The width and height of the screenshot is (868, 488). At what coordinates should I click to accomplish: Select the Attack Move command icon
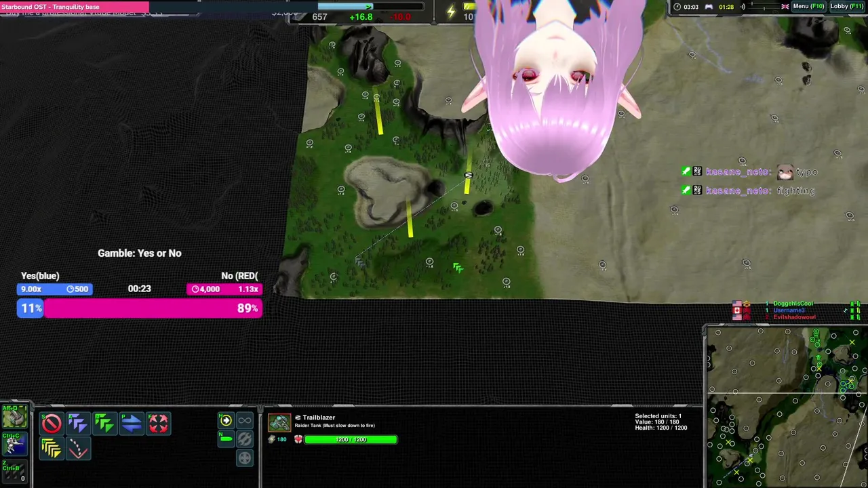coord(78,424)
